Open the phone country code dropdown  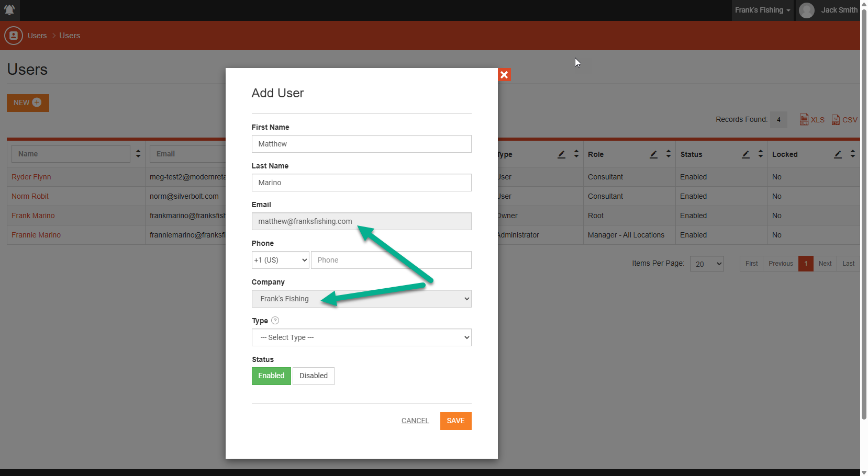tap(281, 260)
